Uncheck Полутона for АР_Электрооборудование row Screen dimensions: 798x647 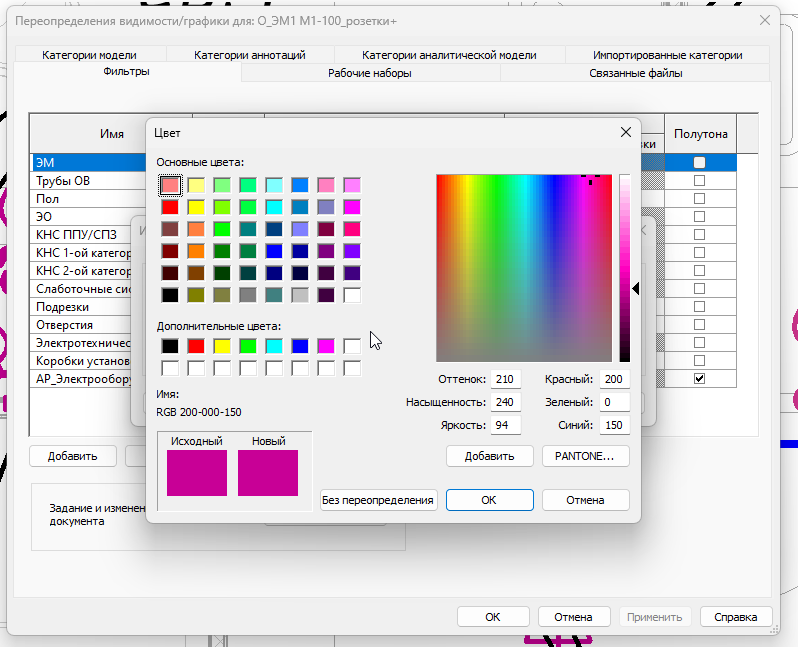(699, 379)
